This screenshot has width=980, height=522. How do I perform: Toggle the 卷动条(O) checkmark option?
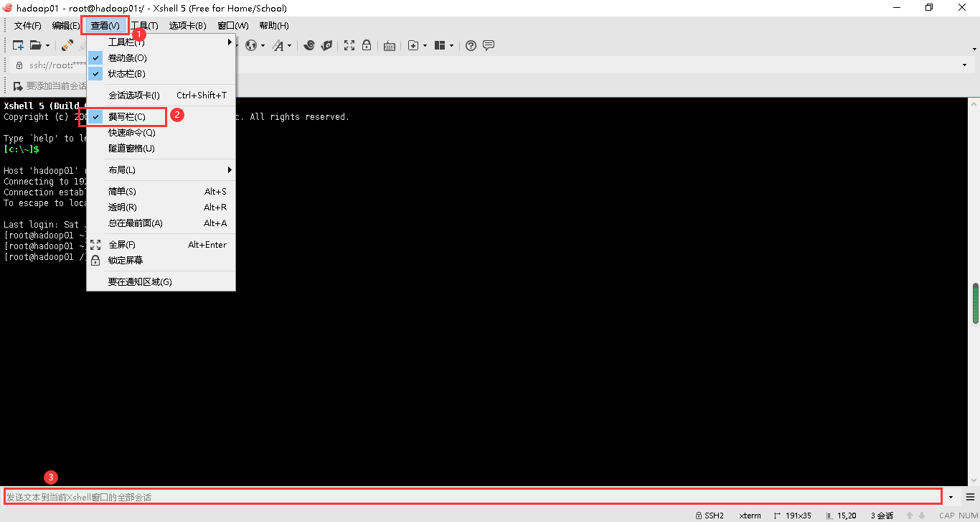[x=161, y=57]
